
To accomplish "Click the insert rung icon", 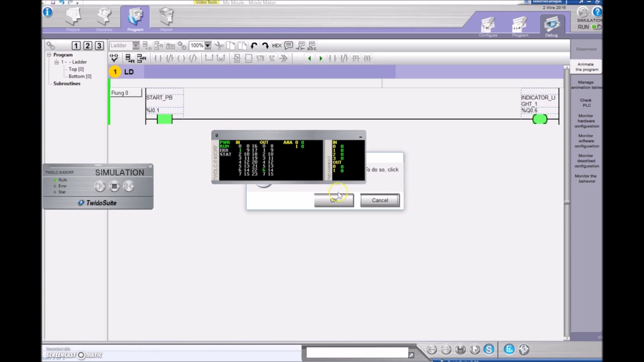I will coord(129,58).
